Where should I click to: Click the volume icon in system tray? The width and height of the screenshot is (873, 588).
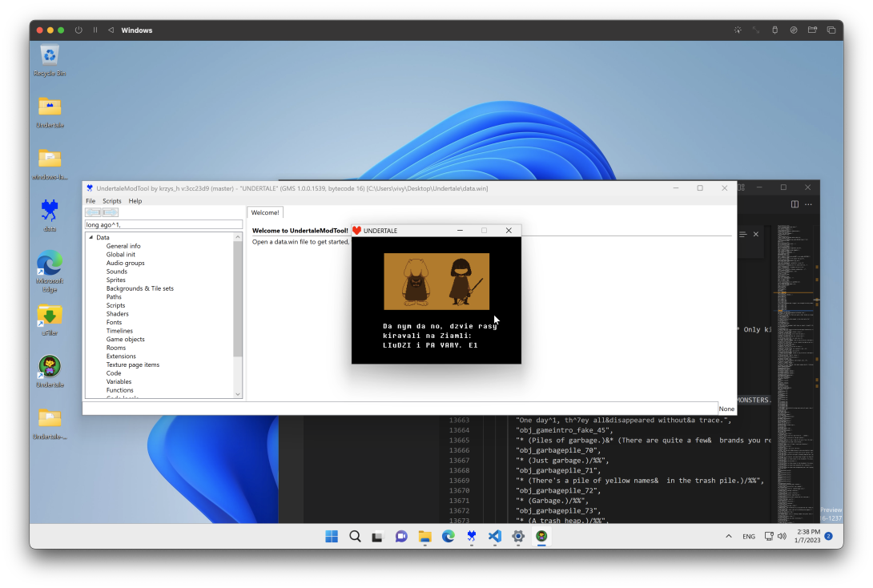782,536
